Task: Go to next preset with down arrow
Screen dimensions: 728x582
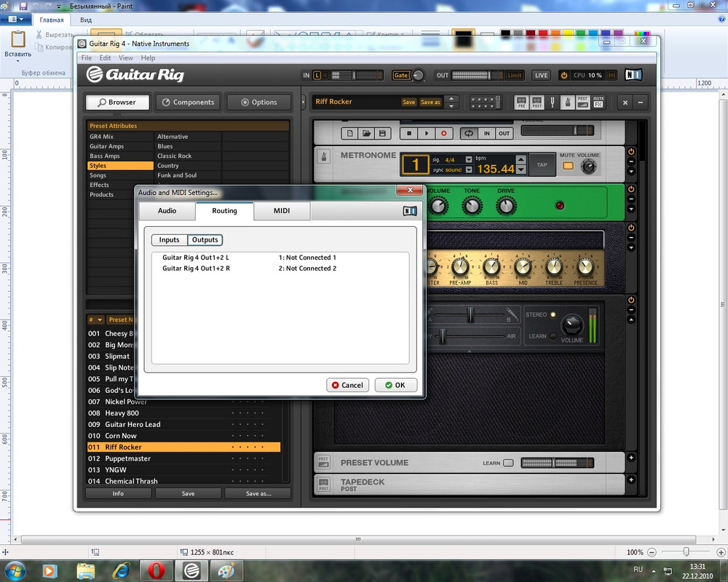Action: (x=451, y=106)
